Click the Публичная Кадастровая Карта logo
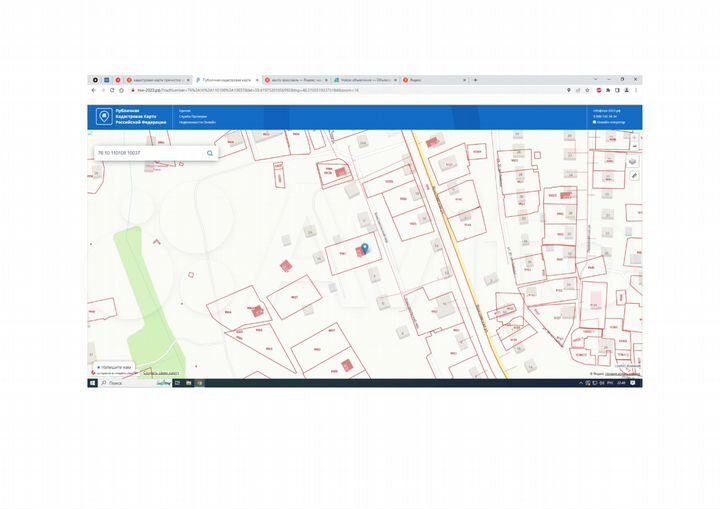The width and height of the screenshot is (720, 509). click(104, 117)
